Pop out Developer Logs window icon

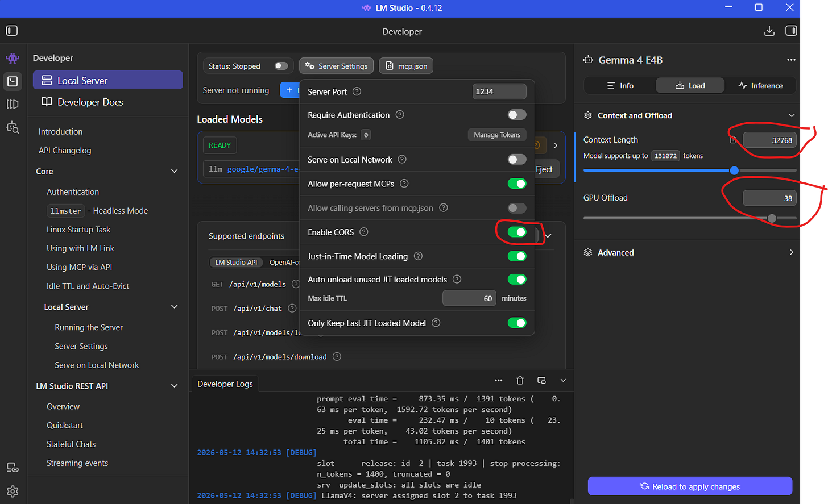tap(541, 380)
